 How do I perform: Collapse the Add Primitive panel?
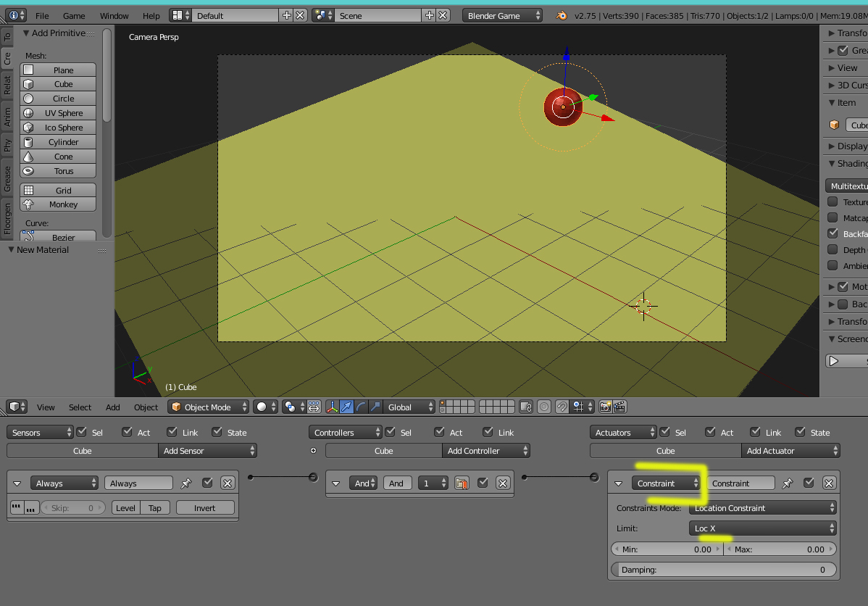pyautogui.click(x=25, y=33)
